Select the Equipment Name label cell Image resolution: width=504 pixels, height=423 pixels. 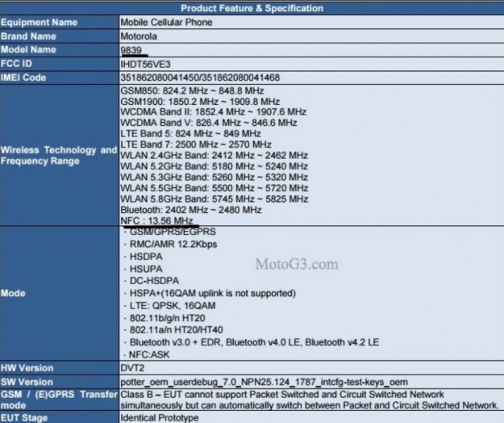tap(40, 22)
